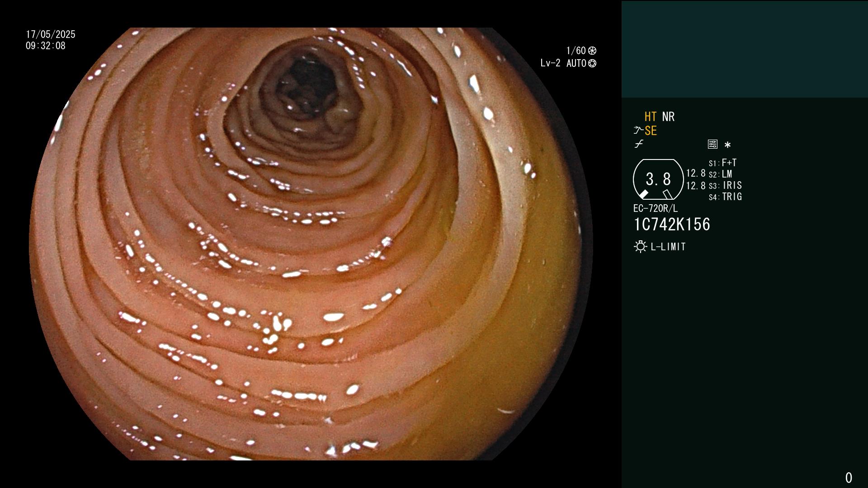The height and width of the screenshot is (488, 868).
Task: Click the iris aperture icon beside AUTO
Action: (x=592, y=63)
